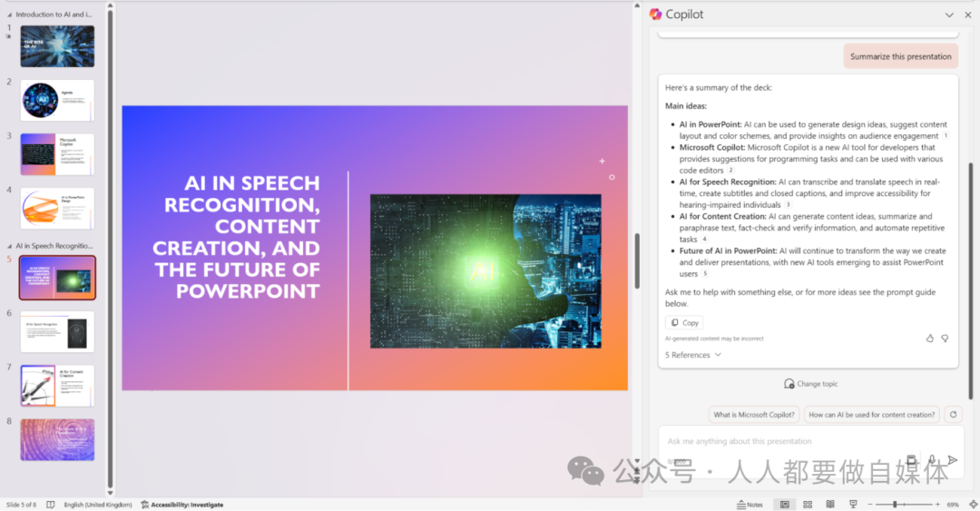Click the microphone icon in Copilot input
The height and width of the screenshot is (511, 980).
pyautogui.click(x=932, y=460)
